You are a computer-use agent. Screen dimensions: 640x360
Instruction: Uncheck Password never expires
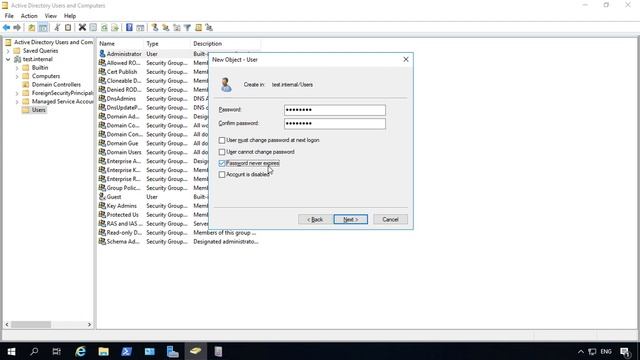click(222, 163)
